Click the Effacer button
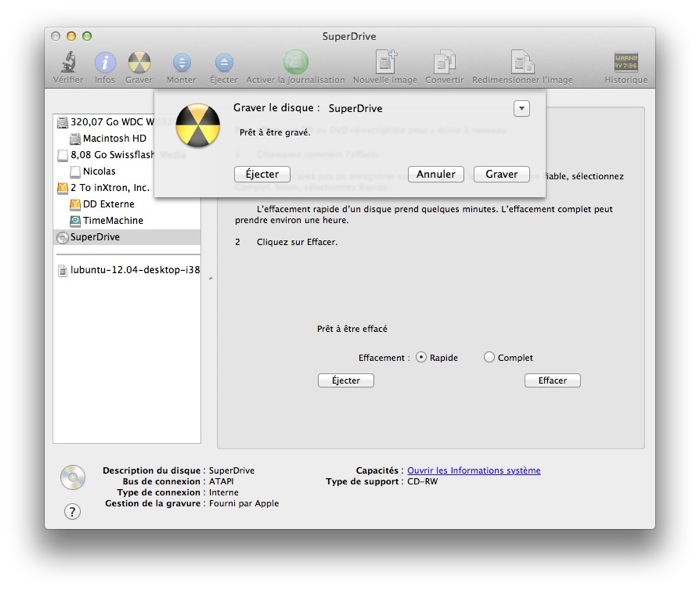This screenshot has height=591, width=700. (552, 381)
